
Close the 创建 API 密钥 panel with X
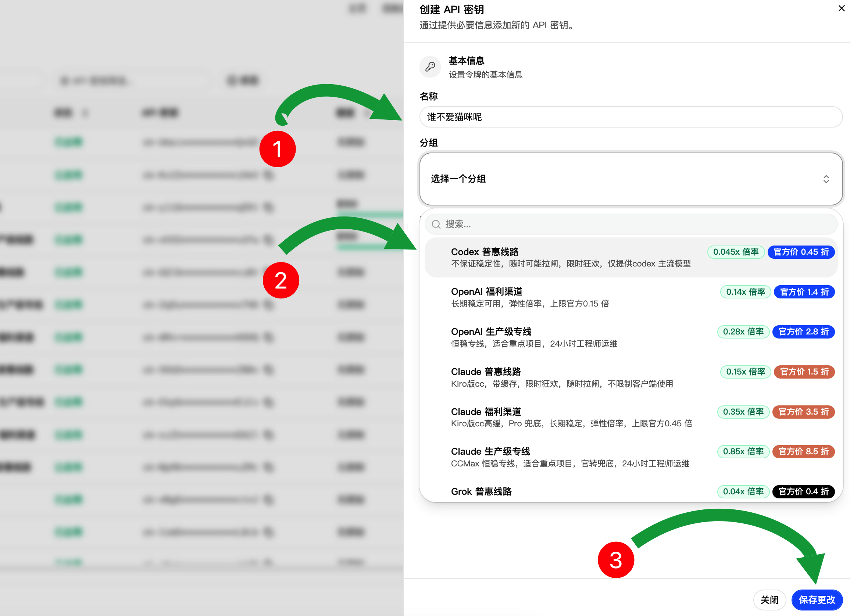point(842,8)
